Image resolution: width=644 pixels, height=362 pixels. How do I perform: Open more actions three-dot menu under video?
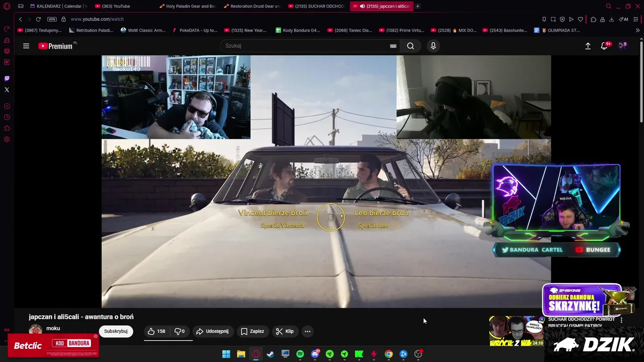tap(307, 331)
